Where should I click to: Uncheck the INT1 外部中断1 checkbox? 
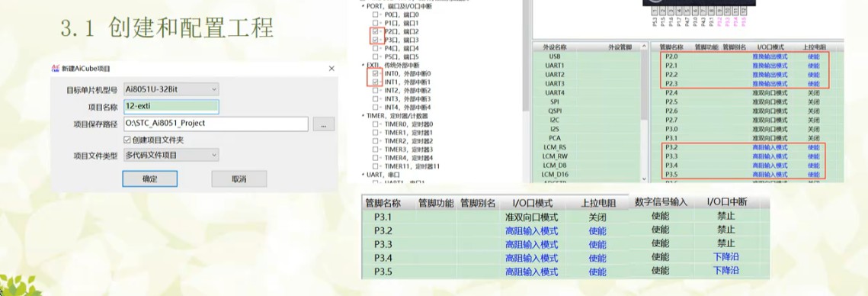[x=376, y=82]
